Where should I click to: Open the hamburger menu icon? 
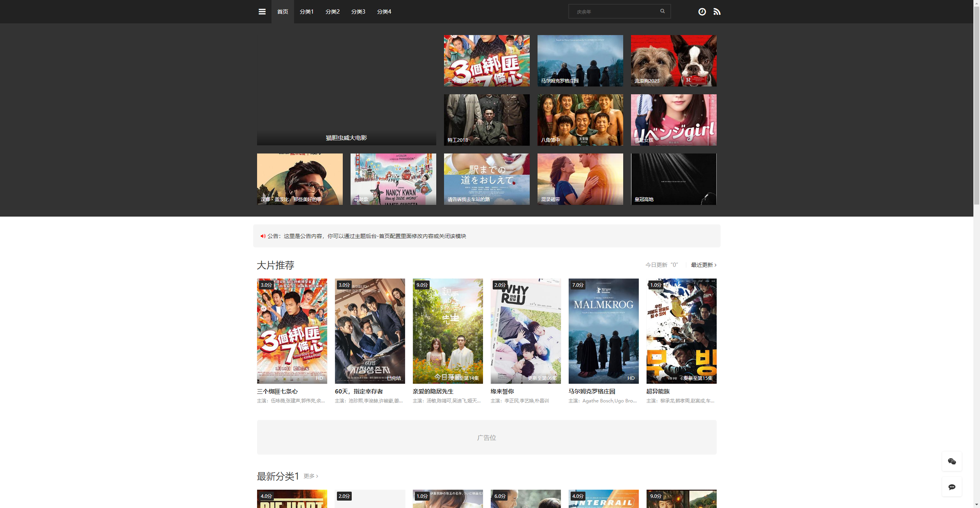[x=262, y=12]
